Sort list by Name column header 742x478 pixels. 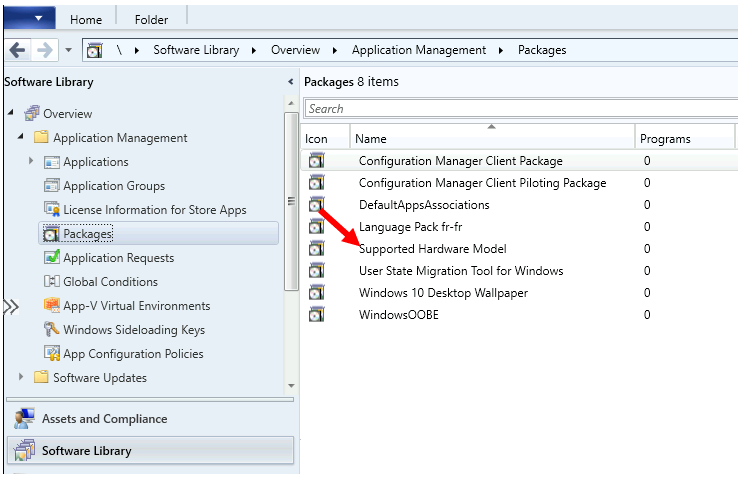(492, 138)
